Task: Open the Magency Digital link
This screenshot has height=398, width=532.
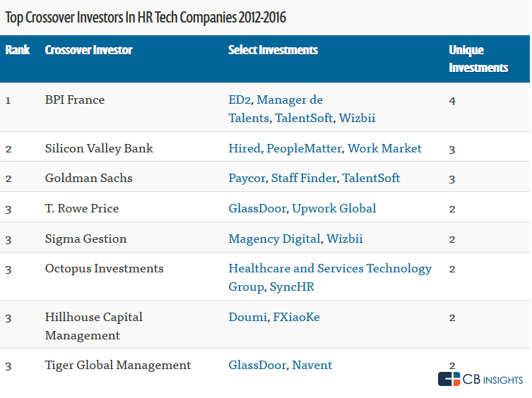Action: [x=274, y=239]
